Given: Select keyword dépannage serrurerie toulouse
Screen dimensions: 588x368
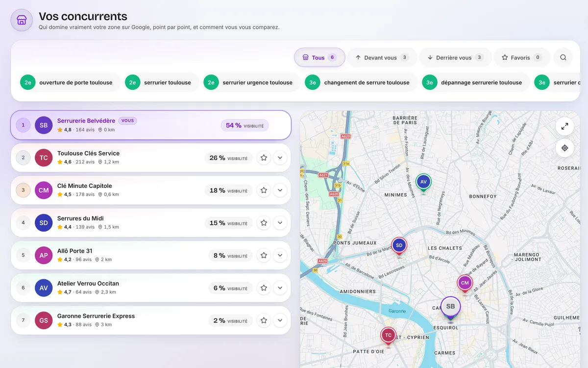Looking at the screenshot, I should coord(475,82).
